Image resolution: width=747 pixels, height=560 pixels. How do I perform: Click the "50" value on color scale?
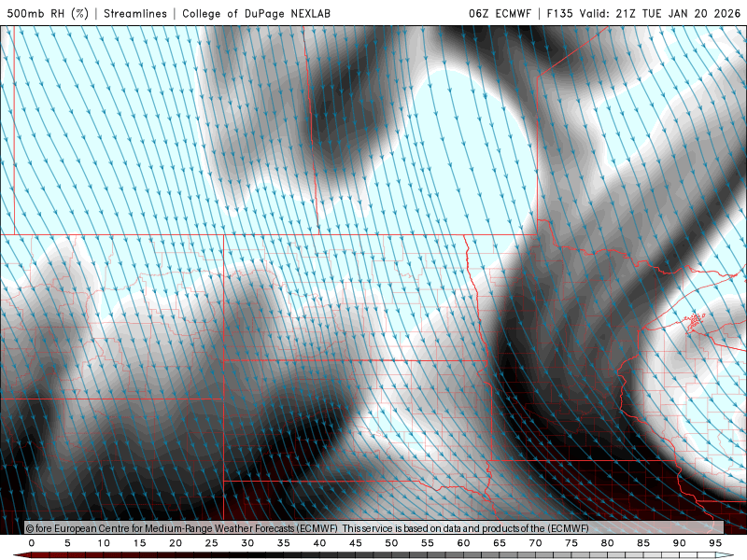pos(391,543)
